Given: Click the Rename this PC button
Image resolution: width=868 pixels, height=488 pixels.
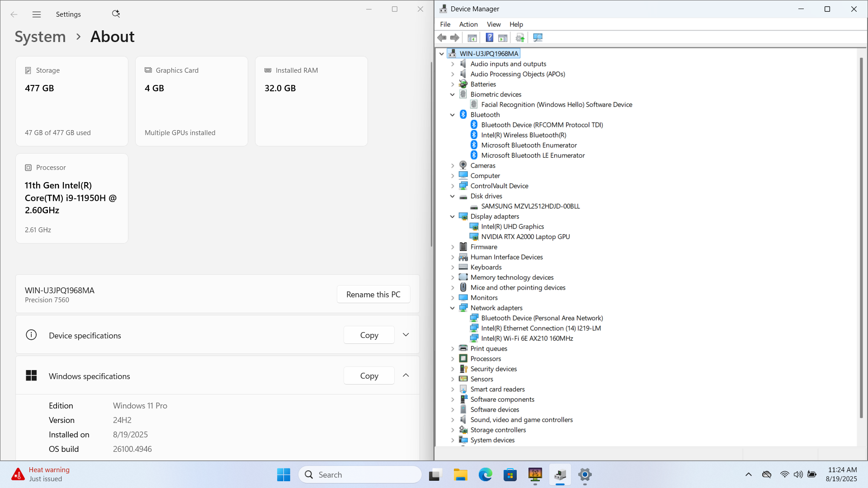Looking at the screenshot, I should point(373,294).
